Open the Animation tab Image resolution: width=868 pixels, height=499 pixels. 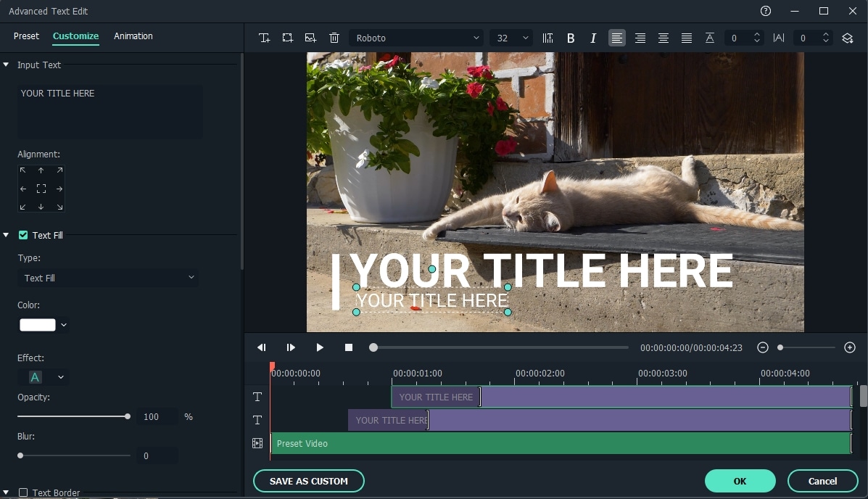tap(133, 36)
